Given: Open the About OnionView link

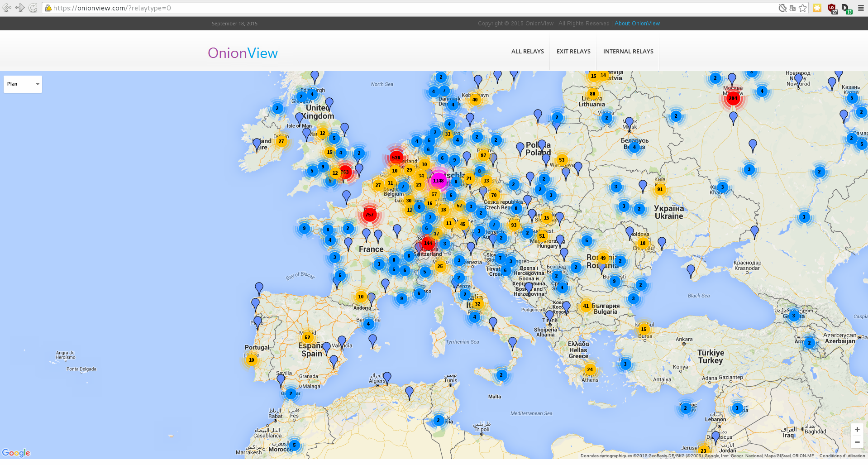Looking at the screenshot, I should click(637, 24).
